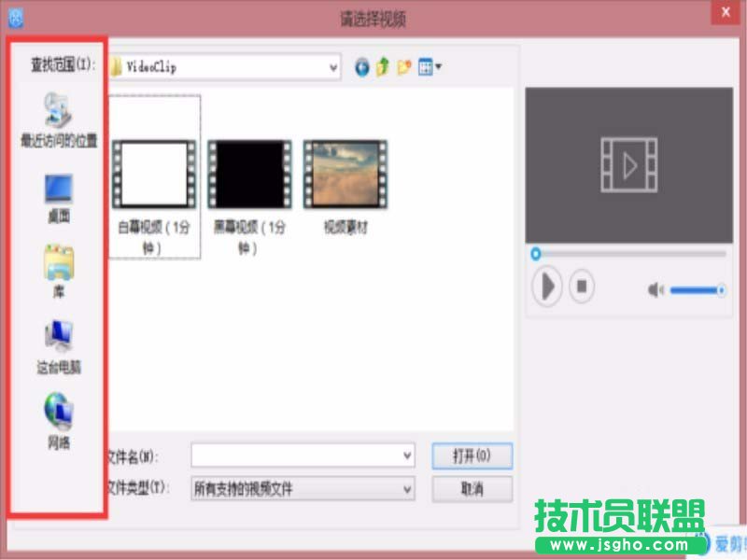Open the preview's Play button
This screenshot has height=560, width=747.
click(548, 287)
